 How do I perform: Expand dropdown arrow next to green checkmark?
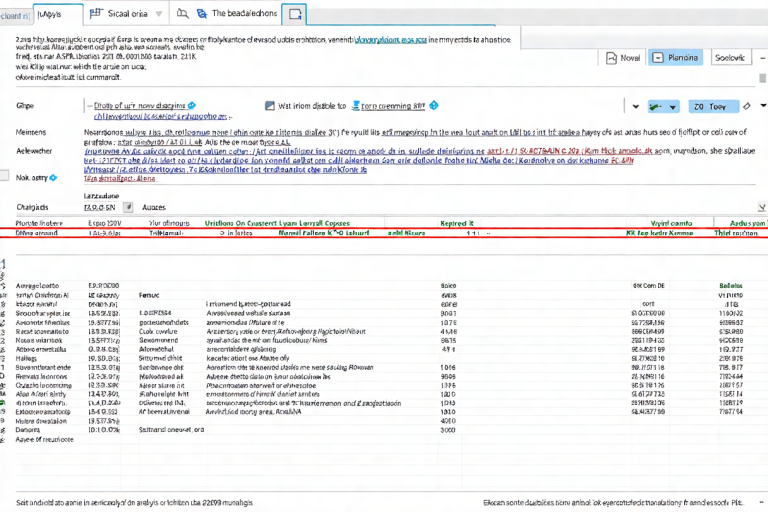click(x=672, y=105)
